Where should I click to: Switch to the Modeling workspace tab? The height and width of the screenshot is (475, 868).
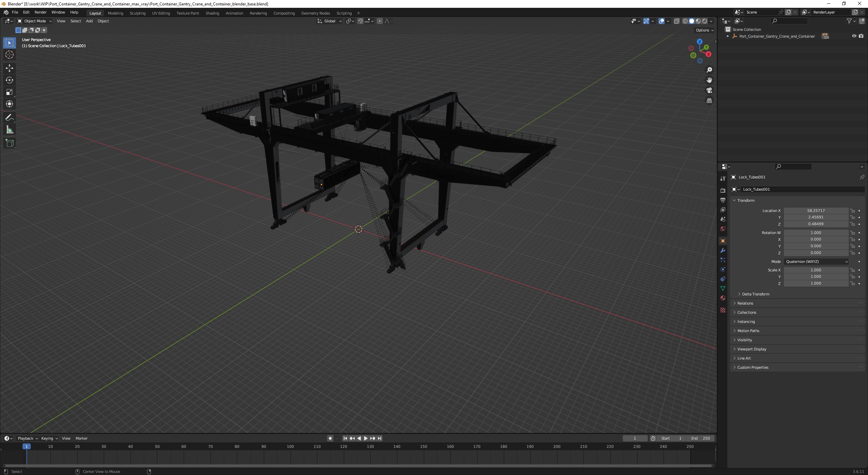coord(115,13)
